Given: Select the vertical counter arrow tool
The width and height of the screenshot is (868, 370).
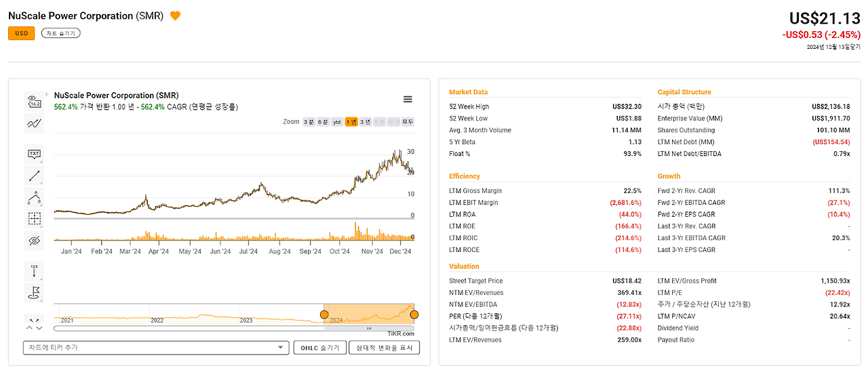Looking at the screenshot, I should [x=34, y=270].
